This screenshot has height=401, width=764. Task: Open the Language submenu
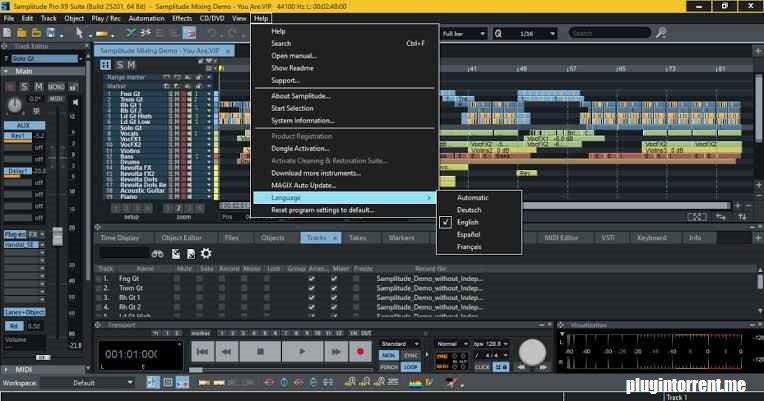pos(344,198)
